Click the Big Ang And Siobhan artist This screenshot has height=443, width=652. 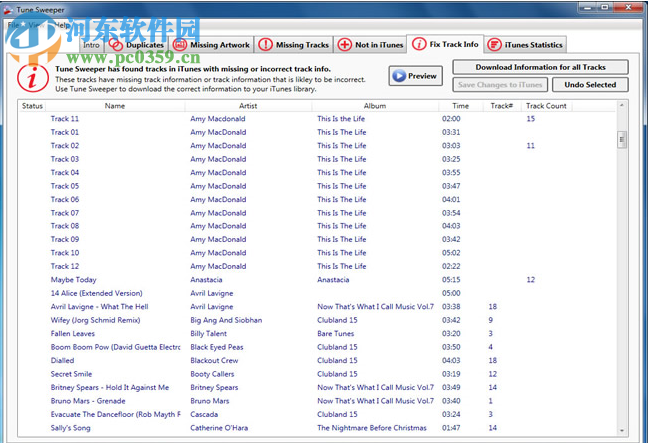tap(226, 320)
